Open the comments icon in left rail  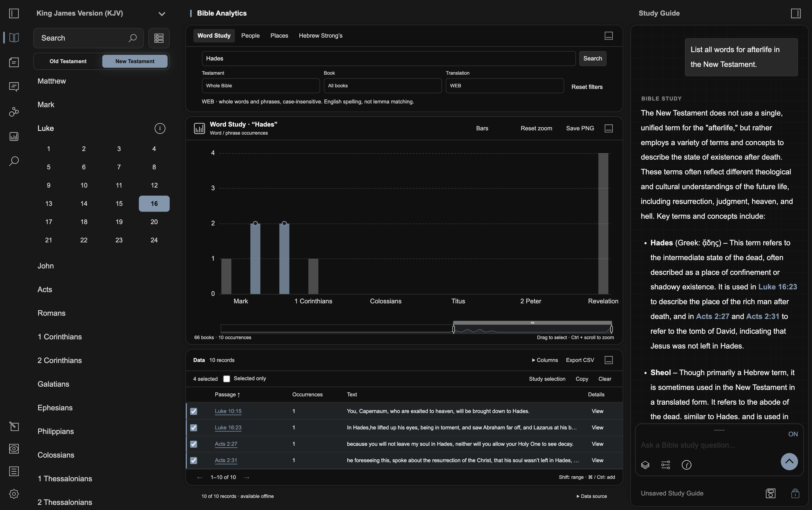pyautogui.click(x=14, y=87)
